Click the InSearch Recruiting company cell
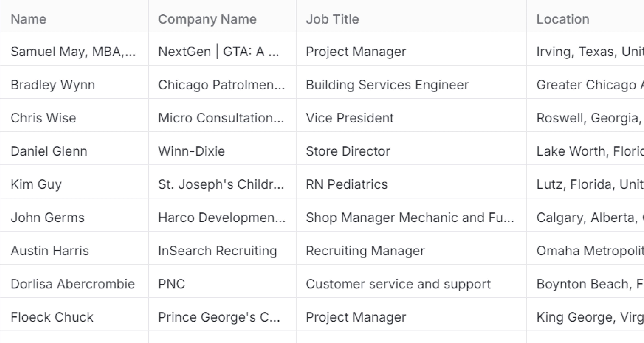644x343 pixels. tap(217, 250)
